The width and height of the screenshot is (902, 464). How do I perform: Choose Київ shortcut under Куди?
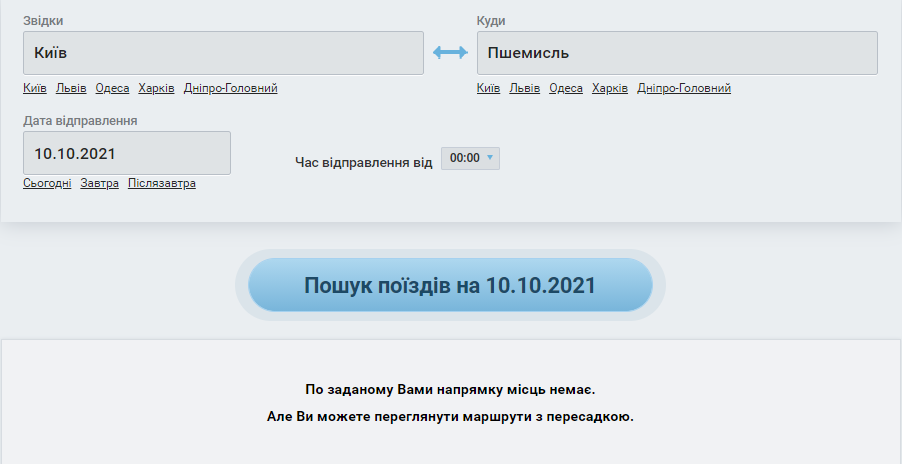pyautogui.click(x=488, y=89)
